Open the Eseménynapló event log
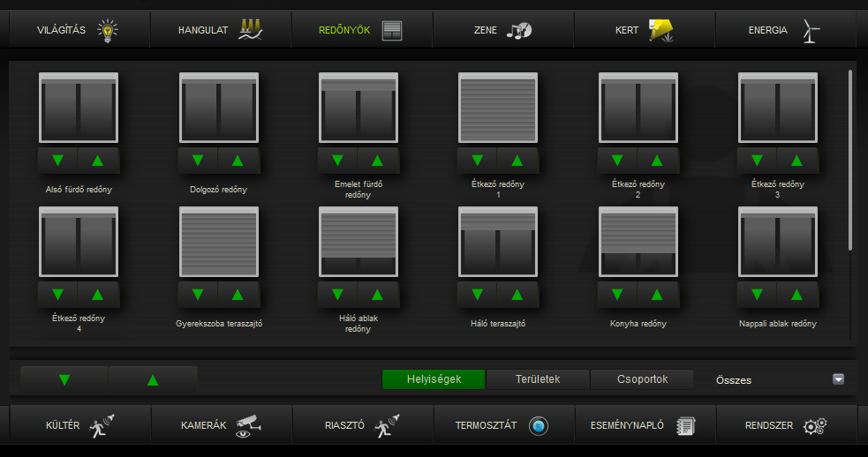This screenshot has width=868, height=457. click(x=645, y=425)
